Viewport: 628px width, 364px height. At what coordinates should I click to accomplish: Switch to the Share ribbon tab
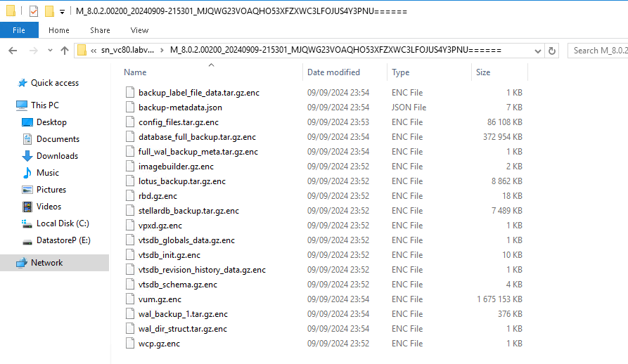click(100, 30)
